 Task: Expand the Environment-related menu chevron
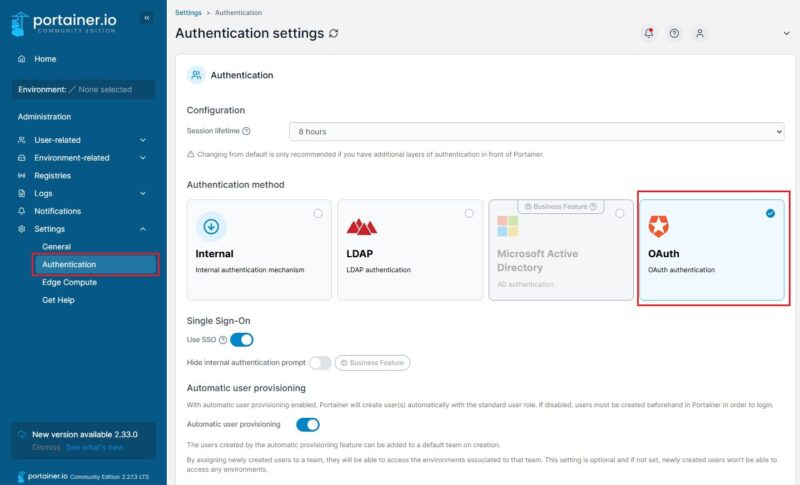click(x=143, y=158)
